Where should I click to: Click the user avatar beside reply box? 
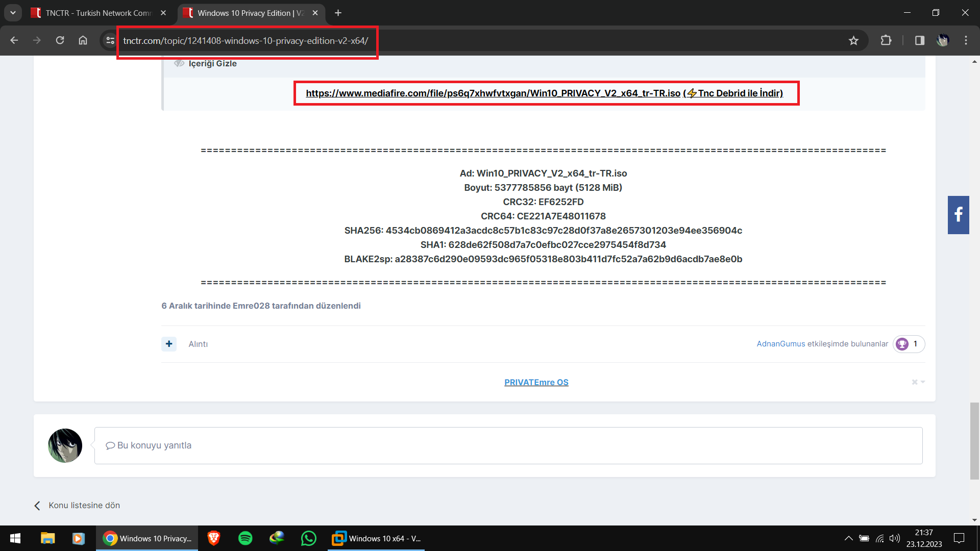pos(65,445)
